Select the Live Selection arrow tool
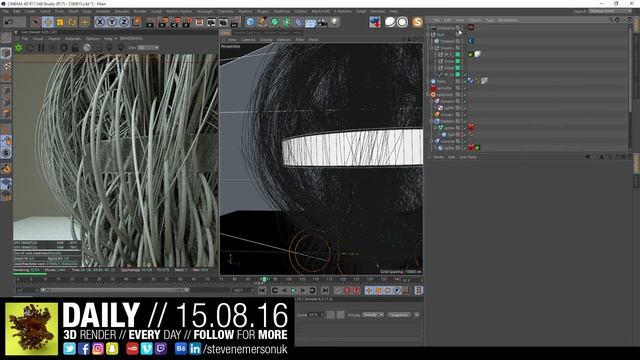The image size is (640, 360). pos(36,22)
